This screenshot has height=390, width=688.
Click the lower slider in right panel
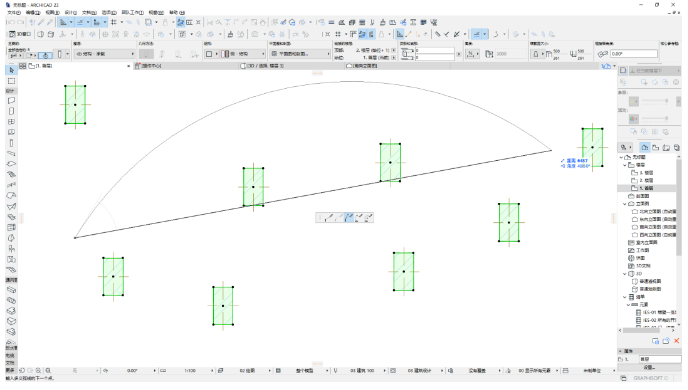[655, 119]
